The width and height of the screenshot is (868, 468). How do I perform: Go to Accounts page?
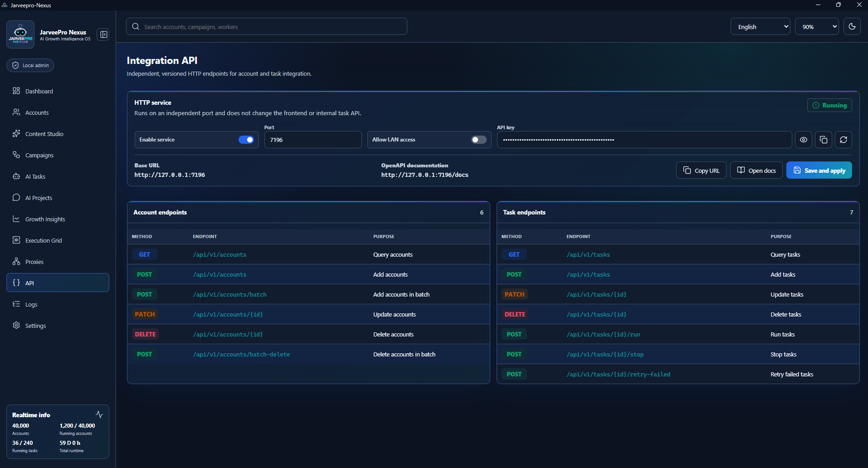tap(58, 112)
